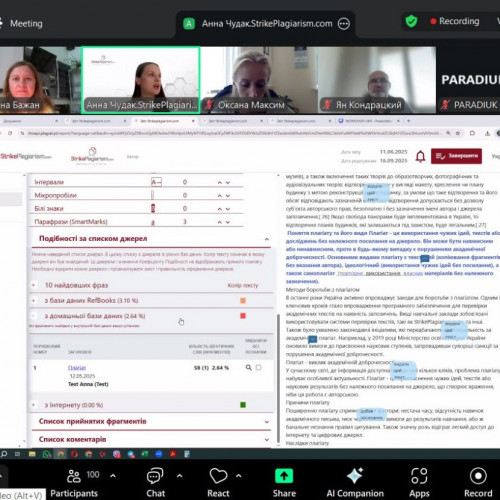Collapse the Подібності за списком джерел section
500x500 pixels.
click(267, 239)
